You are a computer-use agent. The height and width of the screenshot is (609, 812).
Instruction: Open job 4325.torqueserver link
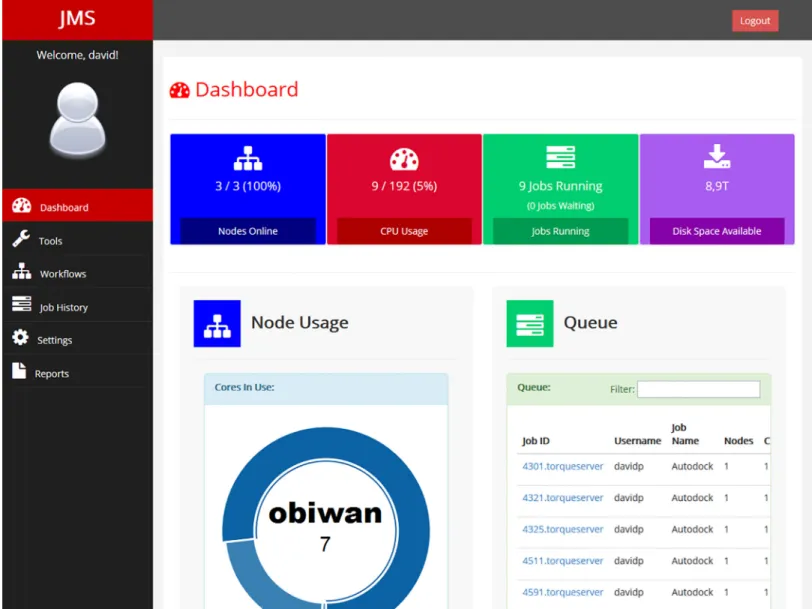[x=562, y=529]
